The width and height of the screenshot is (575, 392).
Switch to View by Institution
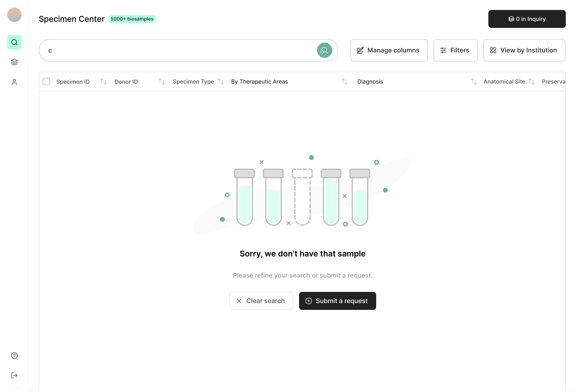(524, 50)
